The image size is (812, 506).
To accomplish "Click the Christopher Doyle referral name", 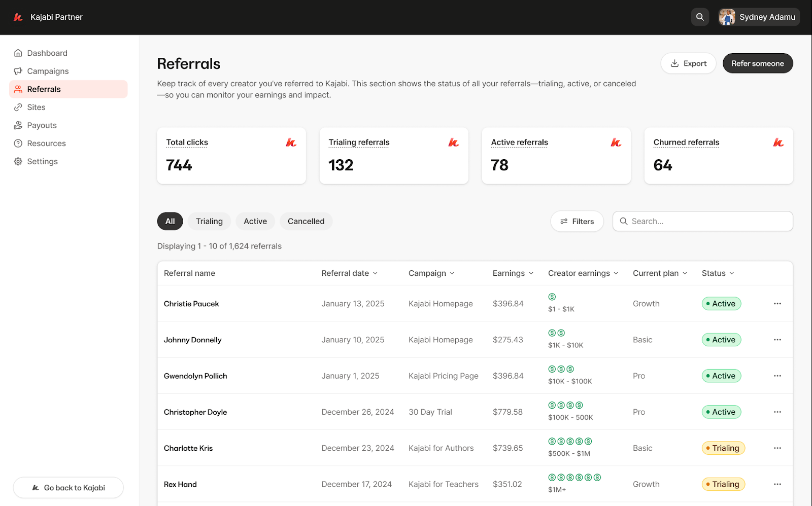I will 195,412.
